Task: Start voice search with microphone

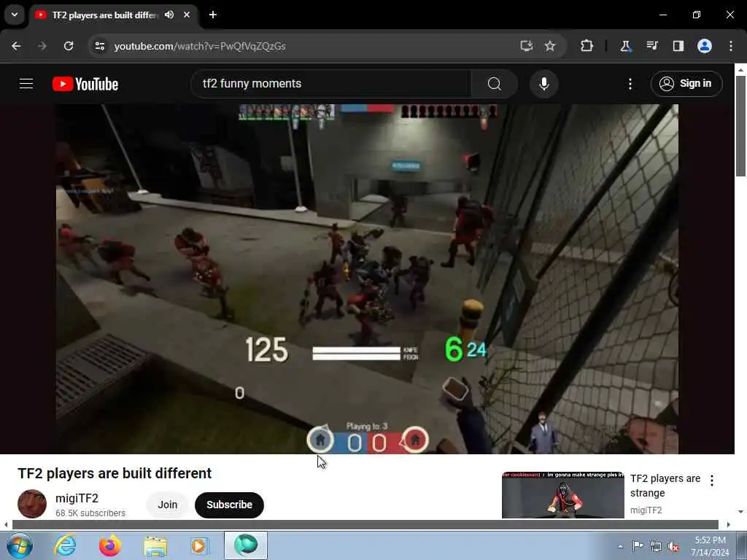Action: click(544, 84)
